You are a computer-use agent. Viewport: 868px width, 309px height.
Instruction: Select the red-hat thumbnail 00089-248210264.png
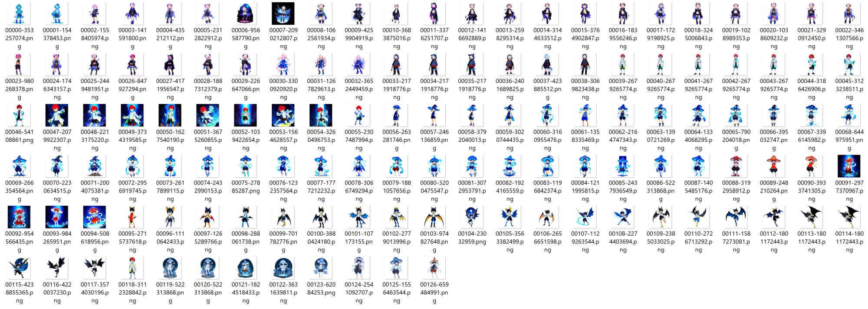[x=774, y=166]
